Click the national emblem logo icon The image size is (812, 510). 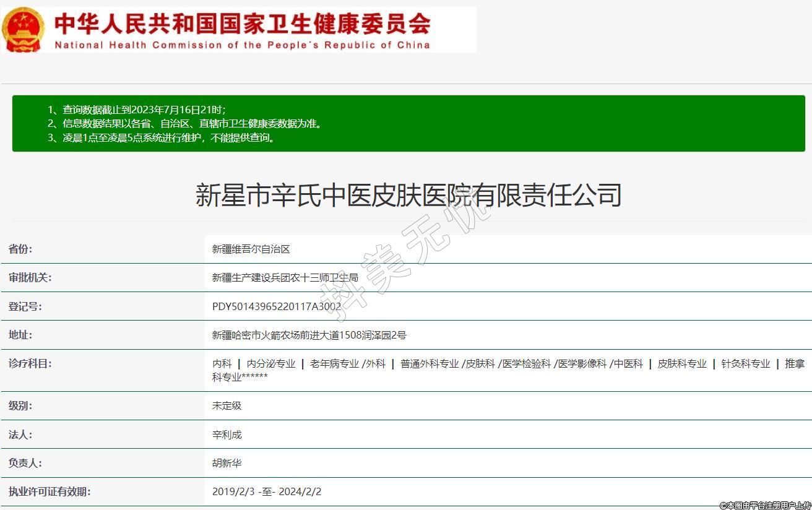tap(24, 30)
